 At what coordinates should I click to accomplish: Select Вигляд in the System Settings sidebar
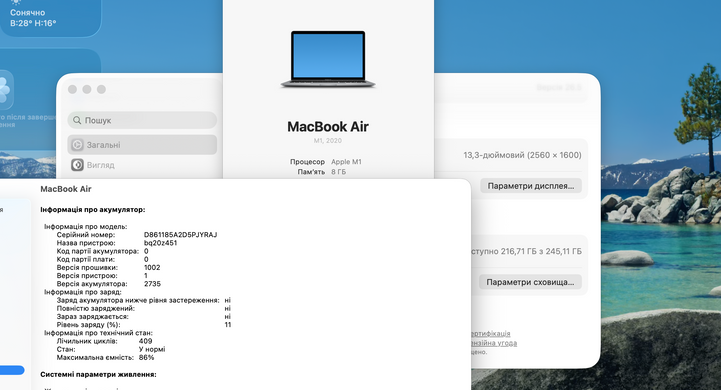coord(142,165)
